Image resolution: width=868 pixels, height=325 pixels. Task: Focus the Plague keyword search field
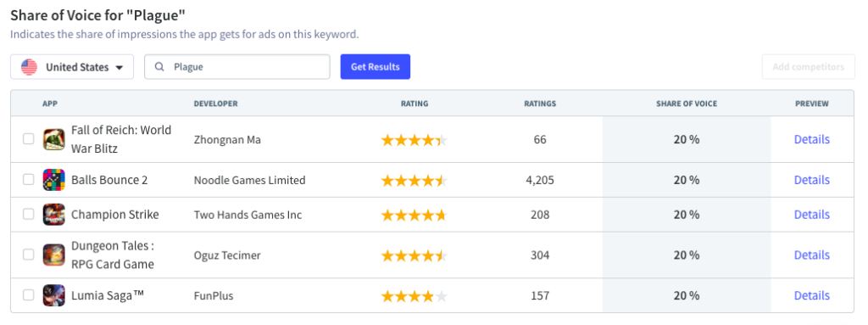click(237, 67)
